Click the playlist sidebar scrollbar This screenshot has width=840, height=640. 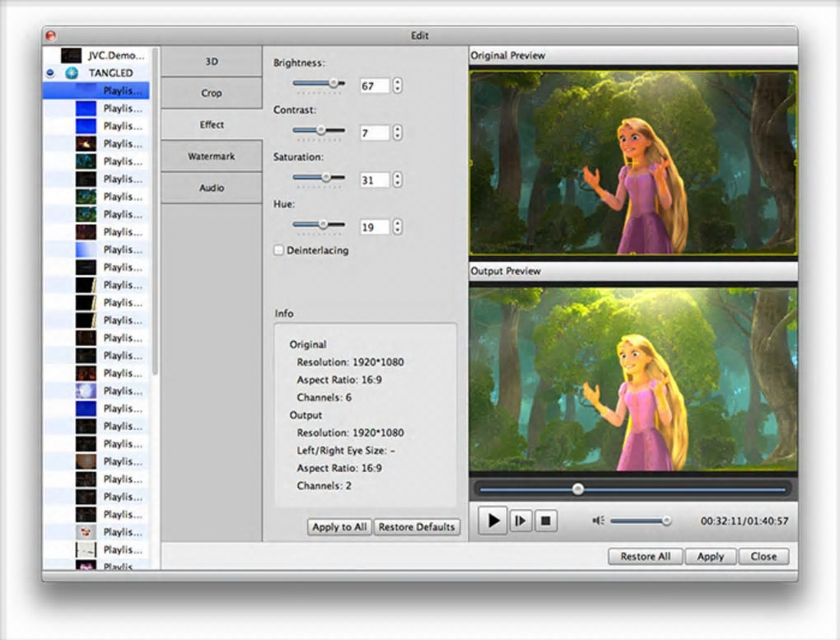(155, 212)
